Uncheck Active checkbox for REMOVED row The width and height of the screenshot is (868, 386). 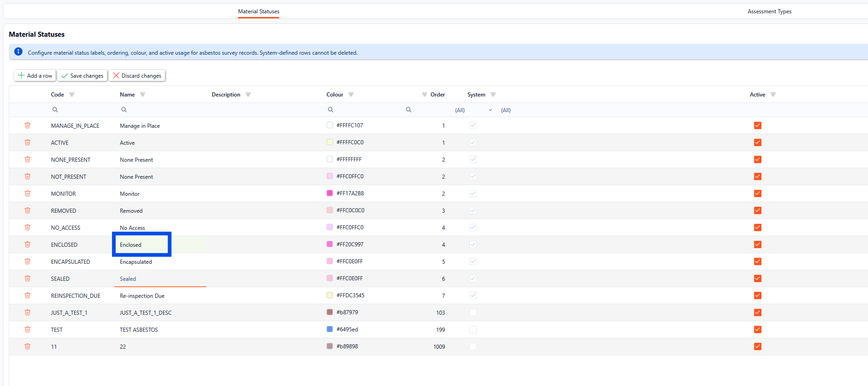pos(757,210)
